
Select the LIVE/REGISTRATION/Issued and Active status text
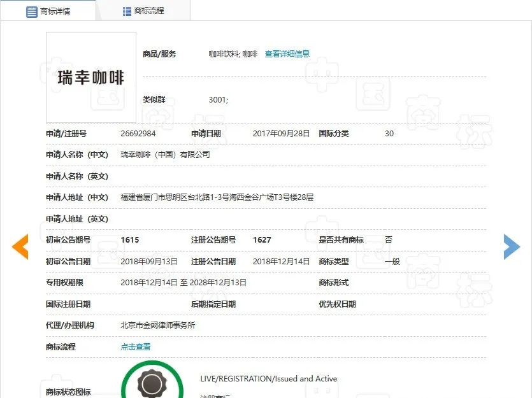tap(269, 379)
